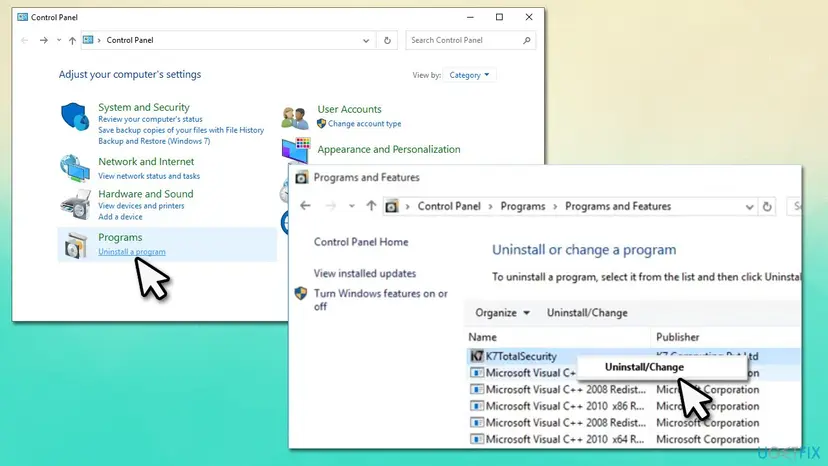Image resolution: width=828 pixels, height=466 pixels.
Task: Click up arrow in Control Panel window
Action: 72,40
